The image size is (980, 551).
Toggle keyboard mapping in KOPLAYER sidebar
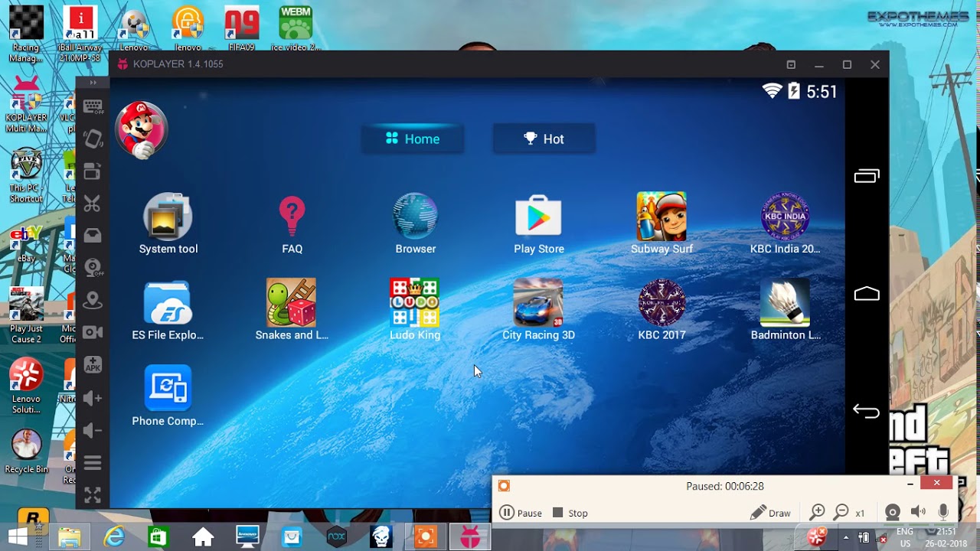tap(93, 106)
